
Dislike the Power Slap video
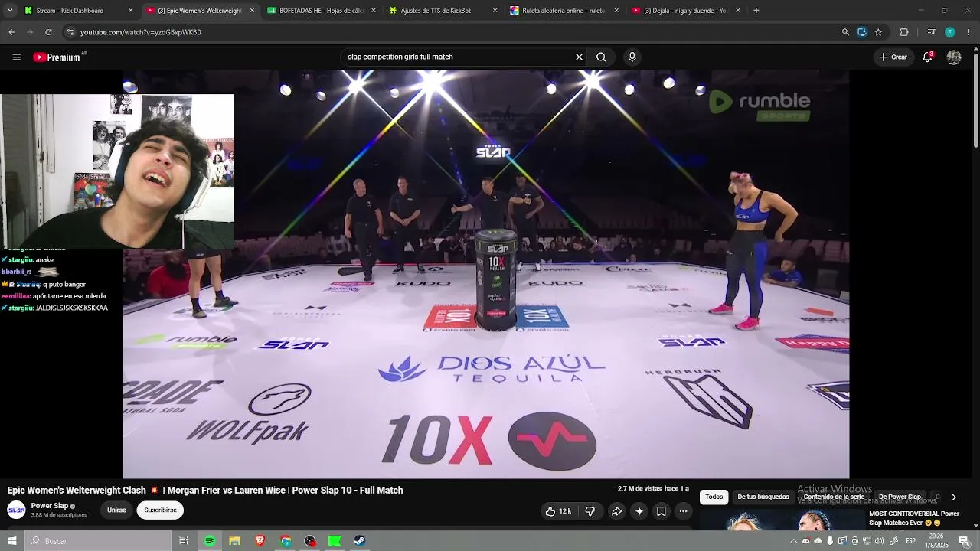pyautogui.click(x=590, y=511)
